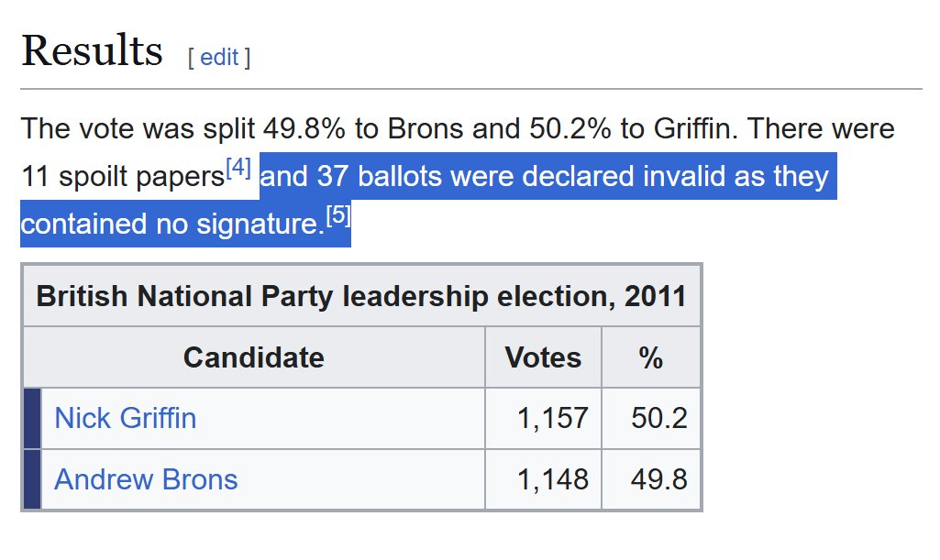The height and width of the screenshot is (560, 940).
Task: Click Nick Griffin's vote count 1,157
Action: (x=552, y=418)
